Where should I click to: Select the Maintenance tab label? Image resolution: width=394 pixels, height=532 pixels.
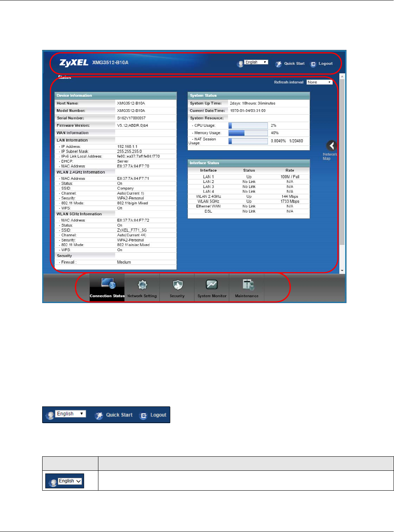coord(247,296)
